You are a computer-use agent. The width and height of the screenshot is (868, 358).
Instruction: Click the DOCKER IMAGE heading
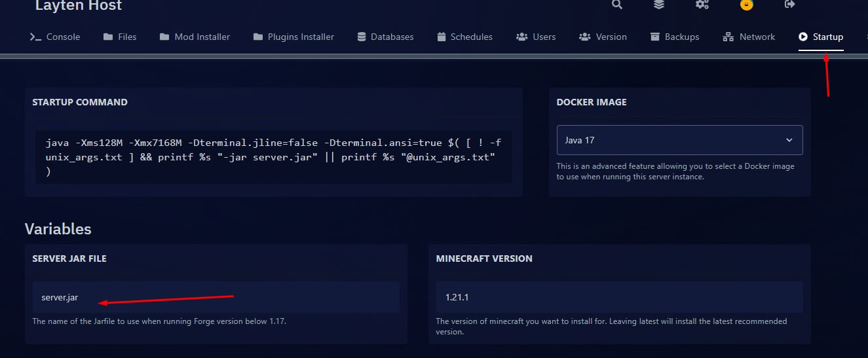pyautogui.click(x=592, y=102)
